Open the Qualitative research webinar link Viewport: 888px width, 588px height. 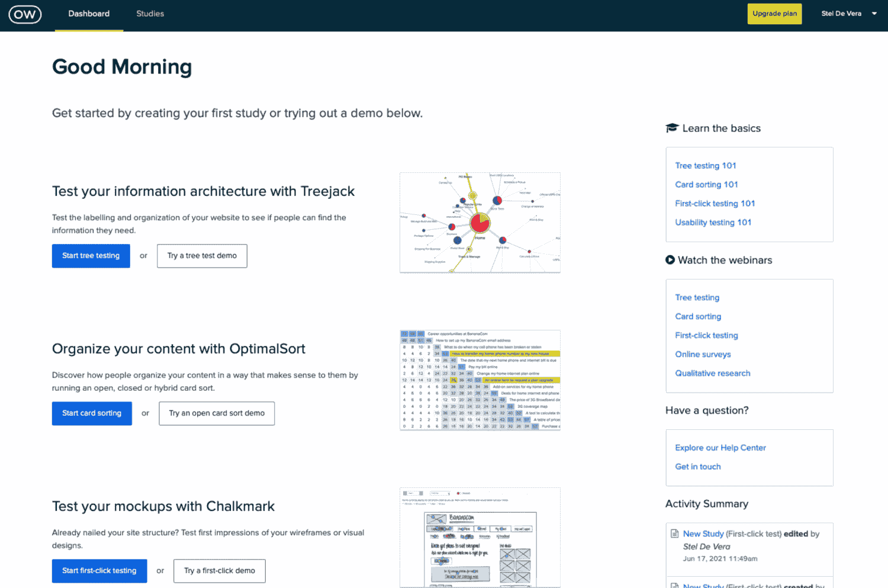[x=713, y=374]
